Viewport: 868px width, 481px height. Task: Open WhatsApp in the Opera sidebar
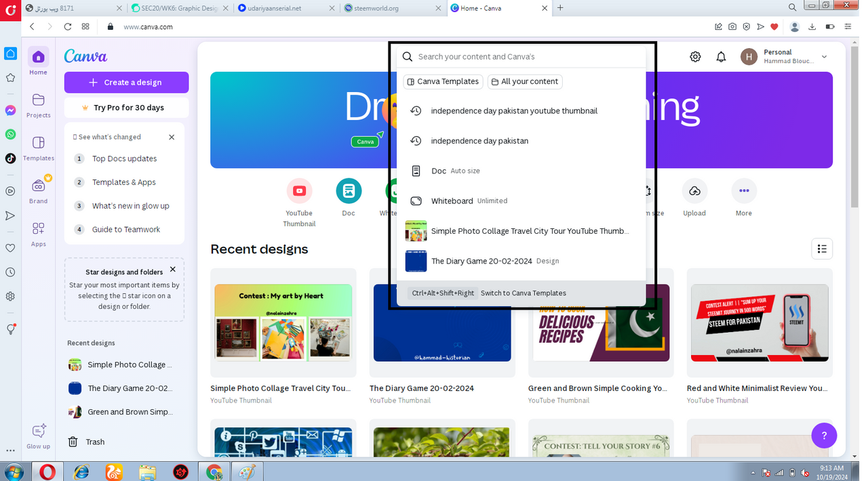pyautogui.click(x=10, y=134)
